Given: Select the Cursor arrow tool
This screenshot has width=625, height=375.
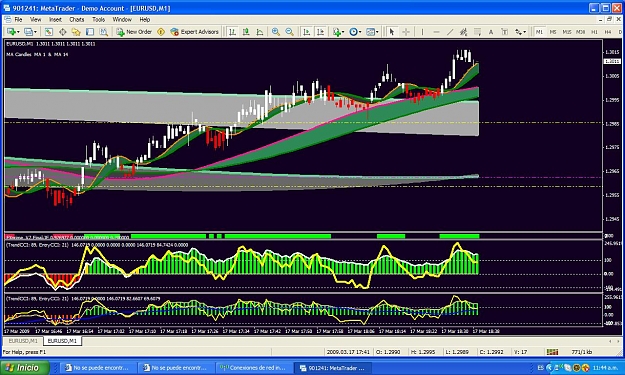Looking at the screenshot, I should tap(391, 32).
